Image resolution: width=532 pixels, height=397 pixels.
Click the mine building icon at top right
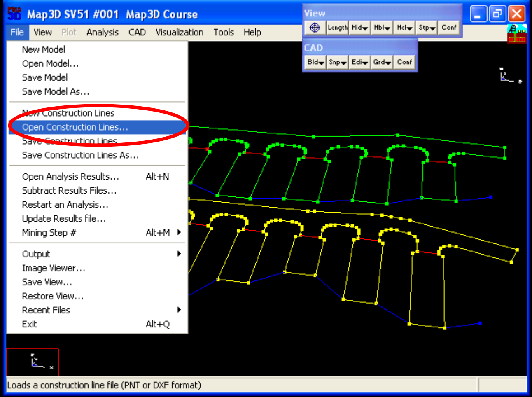[517, 34]
